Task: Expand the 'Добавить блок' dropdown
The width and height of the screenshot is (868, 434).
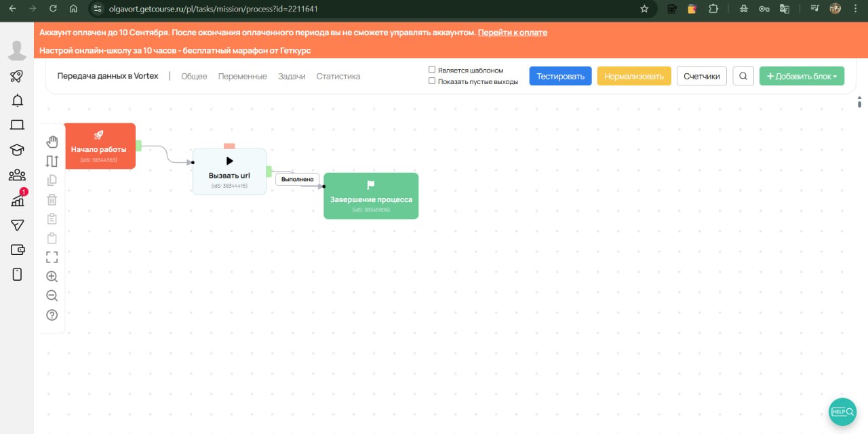Action: point(802,76)
